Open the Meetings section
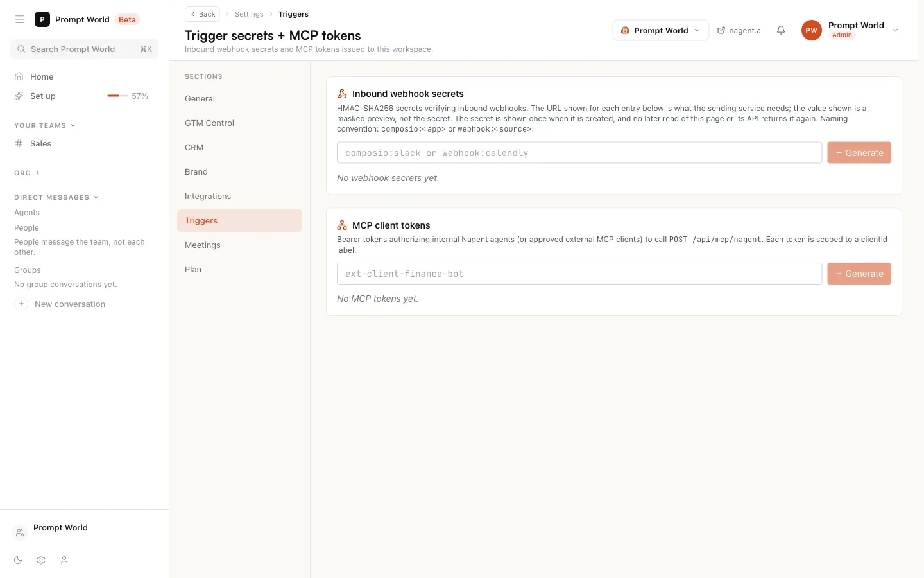The height and width of the screenshot is (578, 924). point(239,245)
